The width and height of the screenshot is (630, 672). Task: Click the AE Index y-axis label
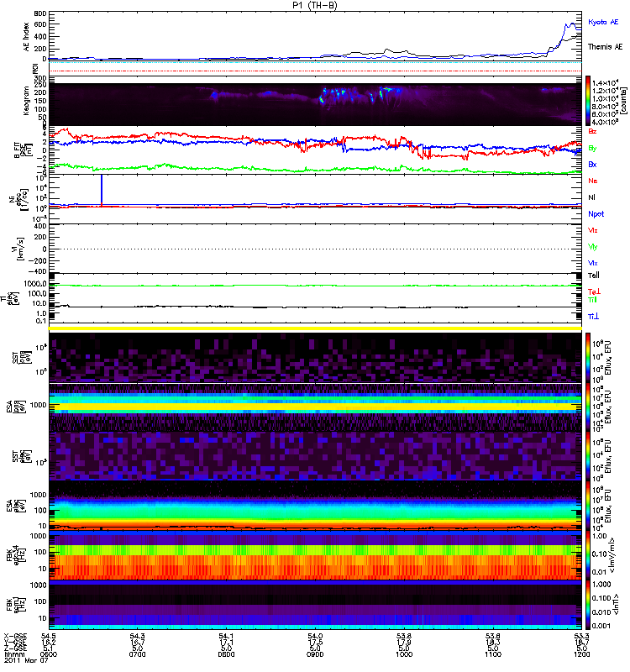[24, 35]
